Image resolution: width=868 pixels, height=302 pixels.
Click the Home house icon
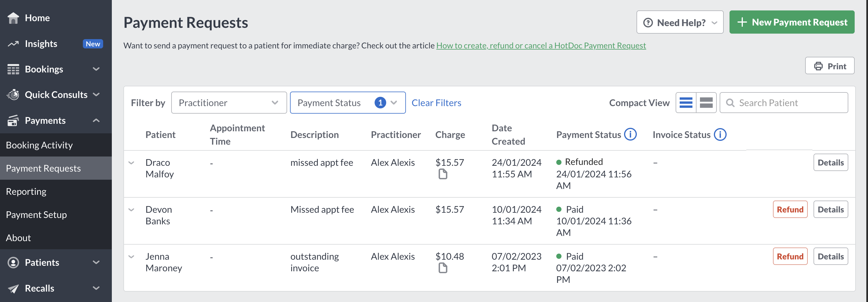pyautogui.click(x=13, y=18)
